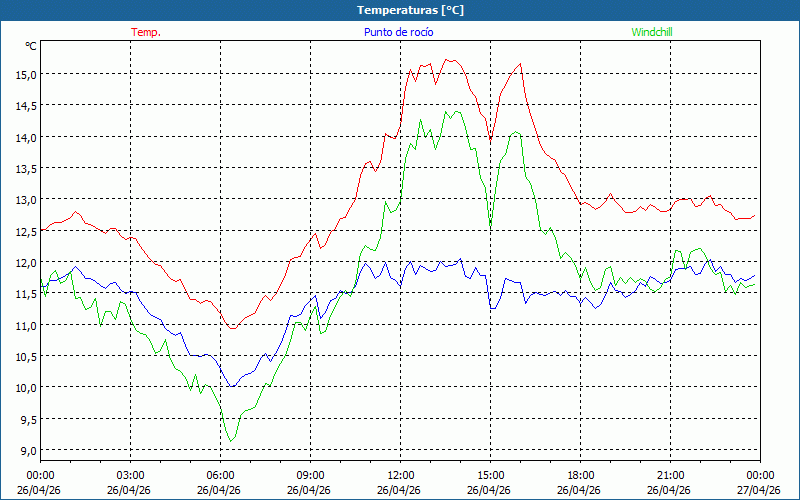Screen dimensions: 800x500
Task: Click the "Temperaturas [°C]" chart title
Action: 399,9
